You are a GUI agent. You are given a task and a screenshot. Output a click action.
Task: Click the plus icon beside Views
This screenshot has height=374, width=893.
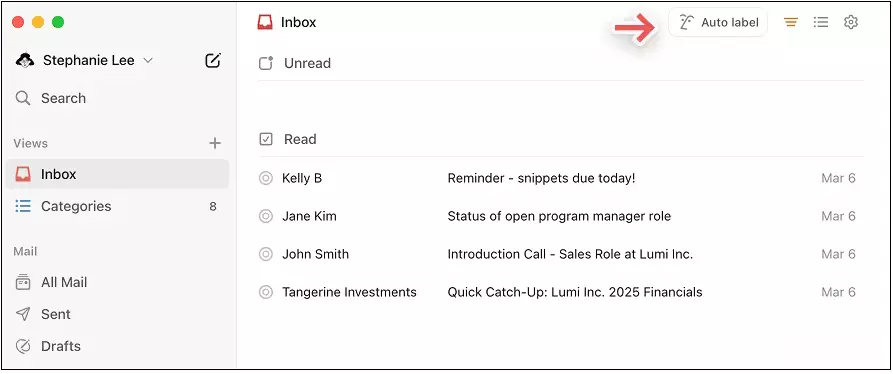pos(215,143)
